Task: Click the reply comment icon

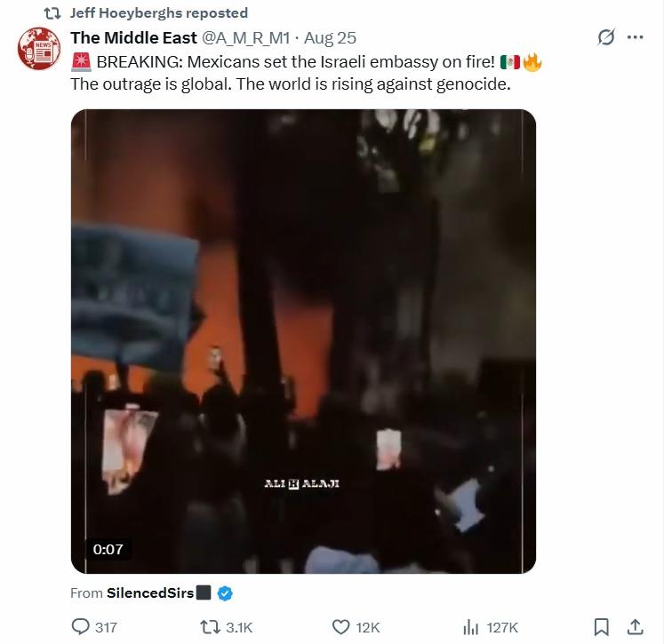Action: coord(80,626)
